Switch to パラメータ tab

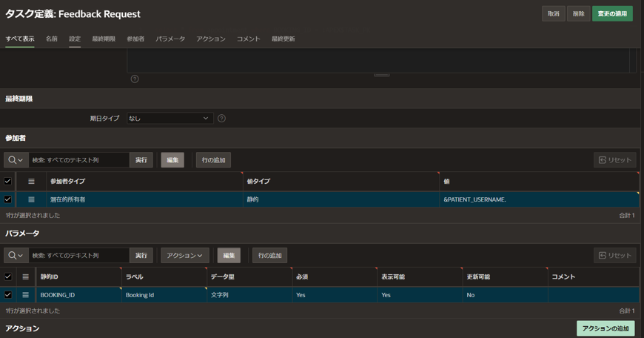click(170, 39)
